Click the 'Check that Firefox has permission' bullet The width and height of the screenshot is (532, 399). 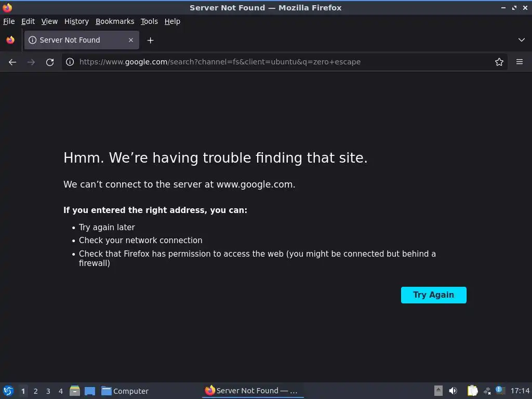point(257,259)
